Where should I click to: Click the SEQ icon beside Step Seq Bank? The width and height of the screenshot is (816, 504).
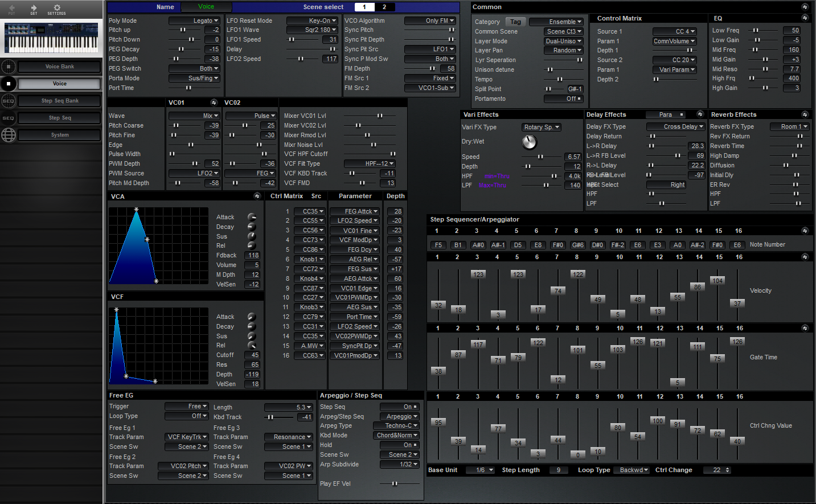(x=8, y=101)
